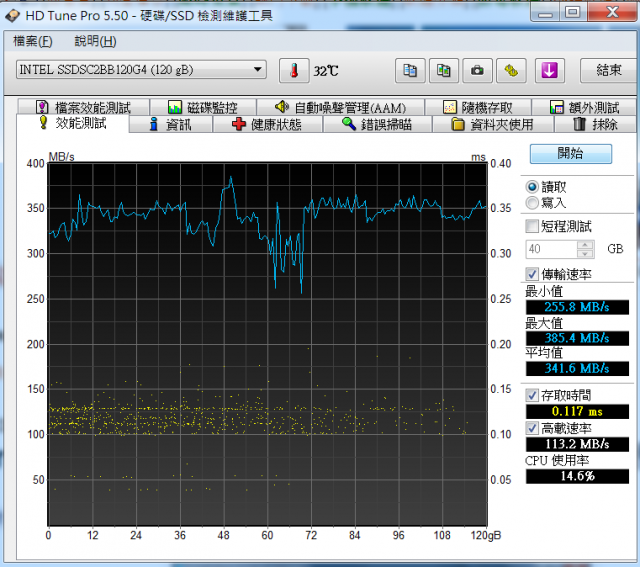640x567 pixels.
Task: Click the short stroke GB input field
Action: click(x=551, y=249)
